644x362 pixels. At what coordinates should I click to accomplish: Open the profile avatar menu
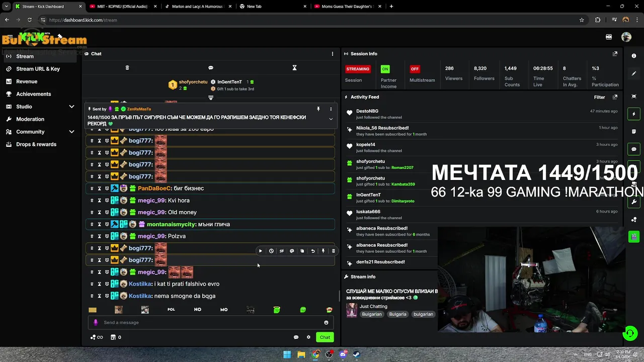pyautogui.click(x=626, y=37)
